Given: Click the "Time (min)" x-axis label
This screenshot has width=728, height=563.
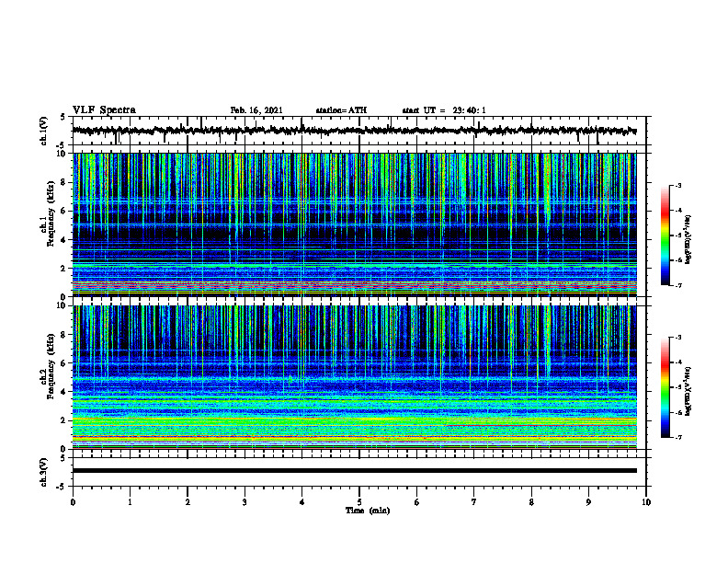Looking at the screenshot, I should pos(368,511).
